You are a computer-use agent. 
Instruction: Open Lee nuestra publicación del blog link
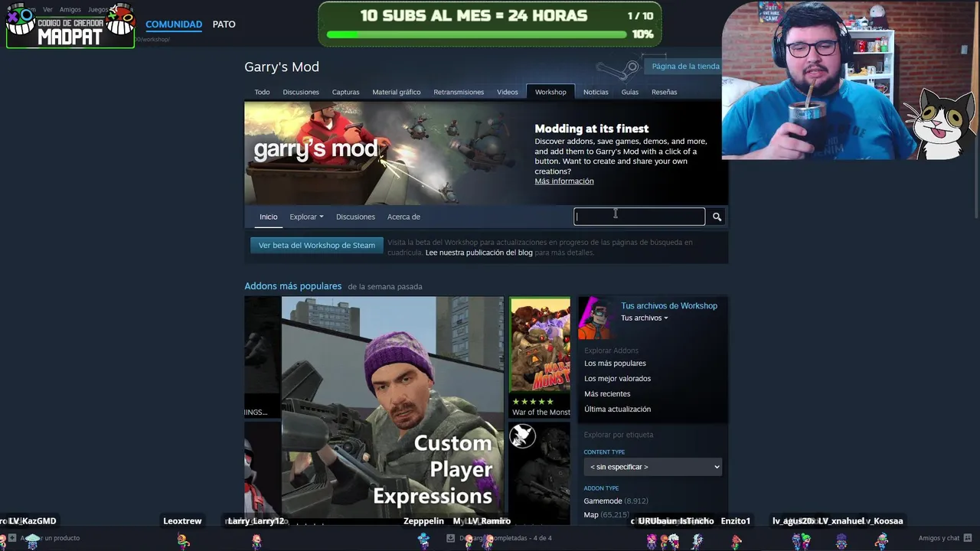click(479, 253)
